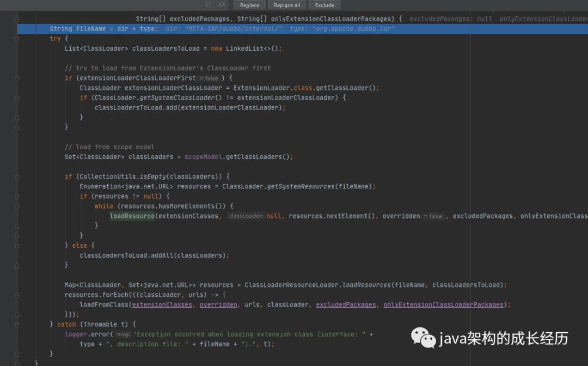Click the classLoader: parameter hint

[x=246, y=216]
